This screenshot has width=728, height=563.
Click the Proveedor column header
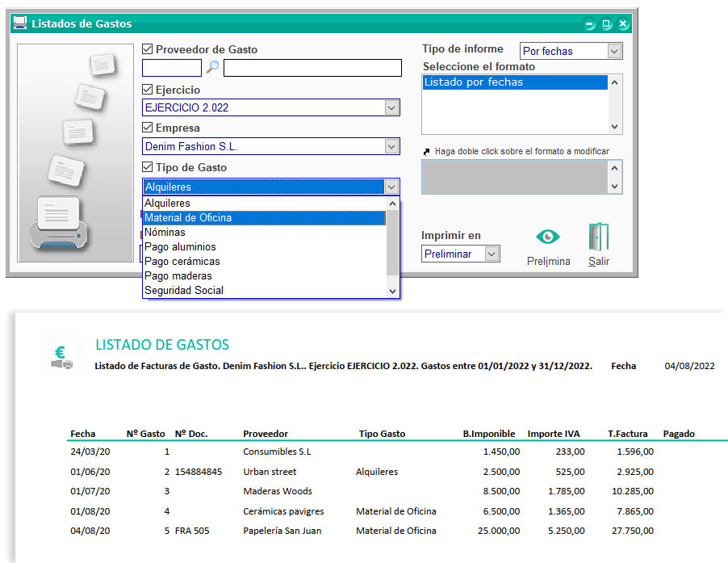266,434
